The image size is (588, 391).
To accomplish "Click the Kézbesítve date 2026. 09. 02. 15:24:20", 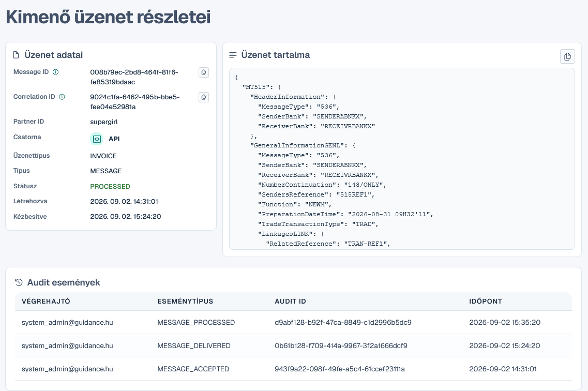I will click(x=126, y=216).
